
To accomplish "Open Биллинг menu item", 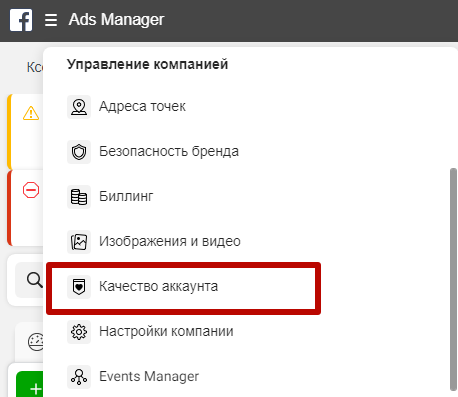I will point(126,196).
